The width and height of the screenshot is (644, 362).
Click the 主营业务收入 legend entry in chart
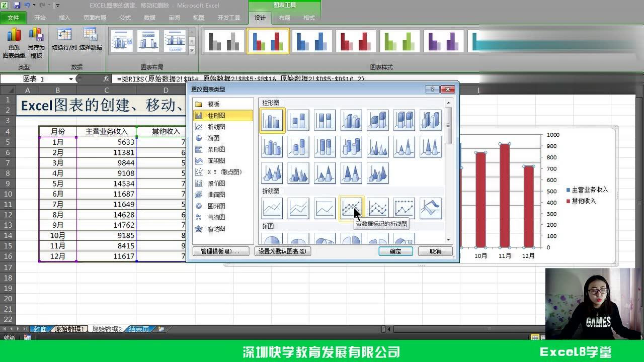587,190
